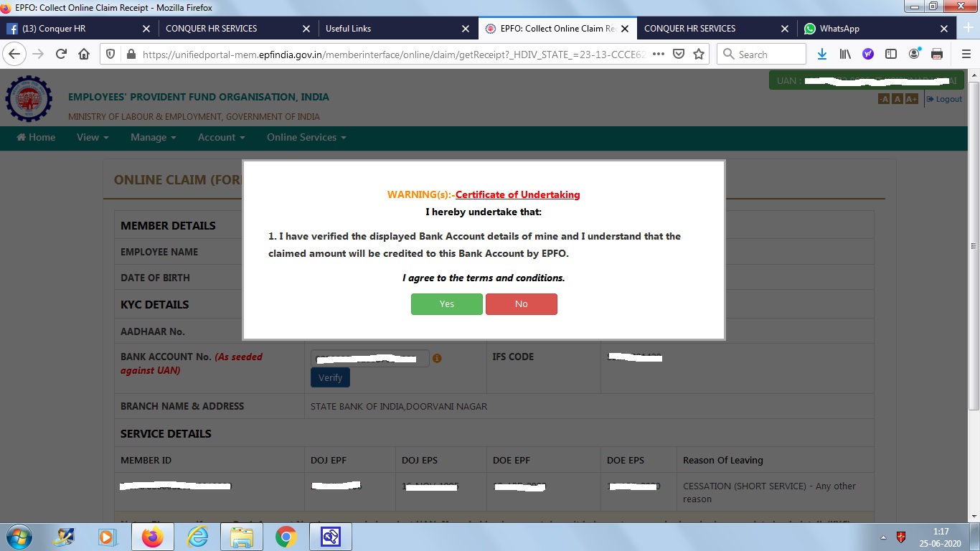Open the Firefox account icon

[914, 54]
